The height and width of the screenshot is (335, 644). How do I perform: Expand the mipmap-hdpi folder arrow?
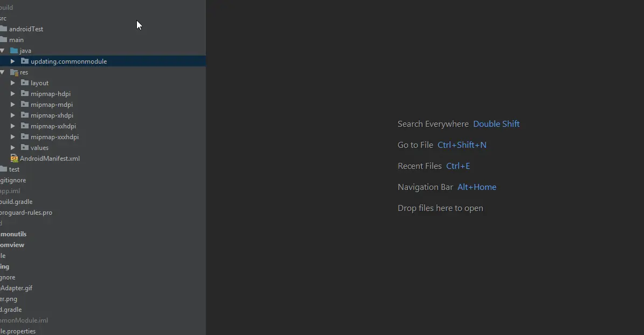coord(13,94)
